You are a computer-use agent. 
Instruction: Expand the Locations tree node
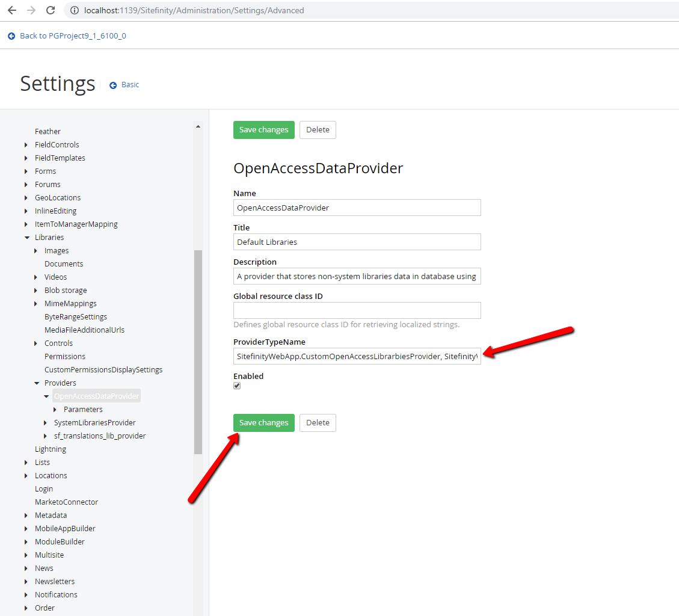tap(26, 476)
